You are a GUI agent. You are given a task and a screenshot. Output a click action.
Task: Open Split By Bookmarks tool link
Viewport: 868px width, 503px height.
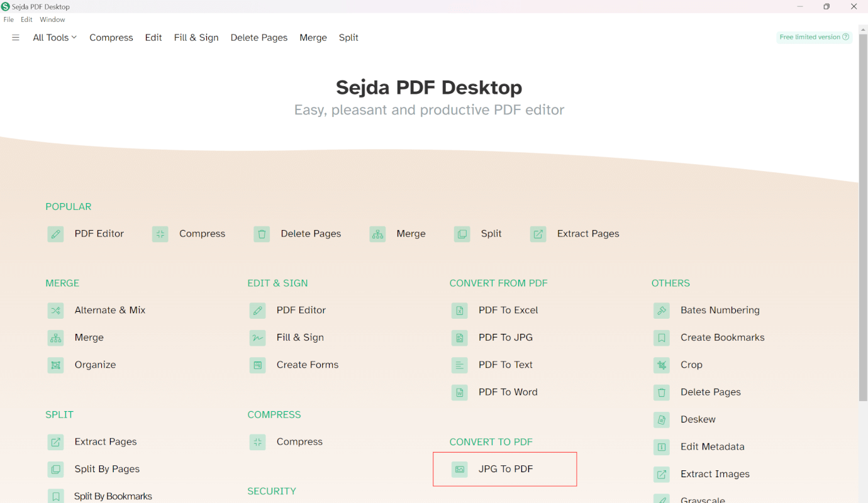click(113, 496)
